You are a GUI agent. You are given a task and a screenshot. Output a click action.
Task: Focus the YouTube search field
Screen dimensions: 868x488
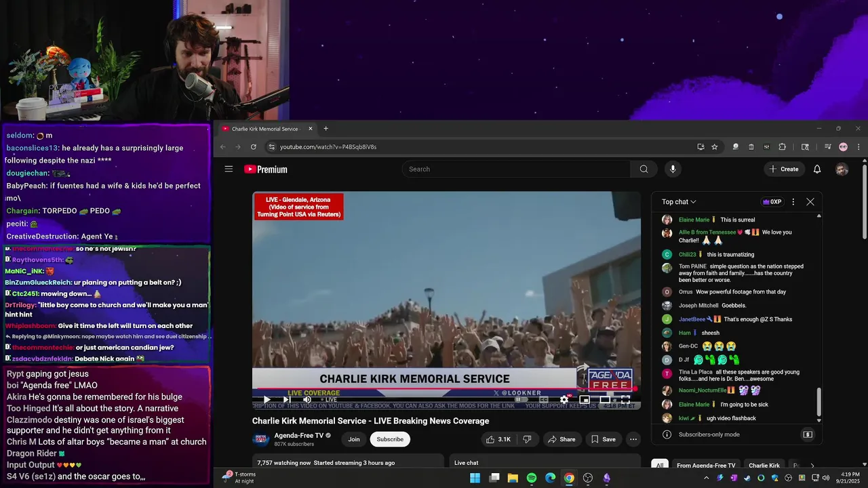click(516, 169)
